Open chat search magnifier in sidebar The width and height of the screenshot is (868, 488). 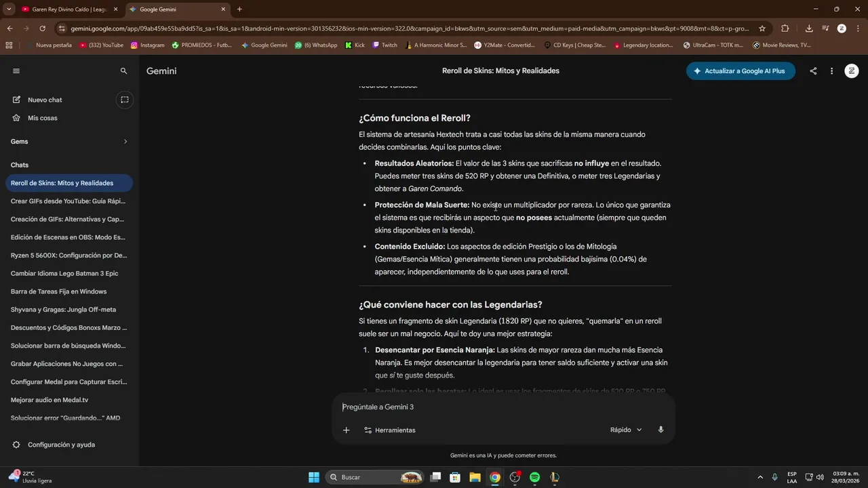pyautogui.click(x=123, y=70)
